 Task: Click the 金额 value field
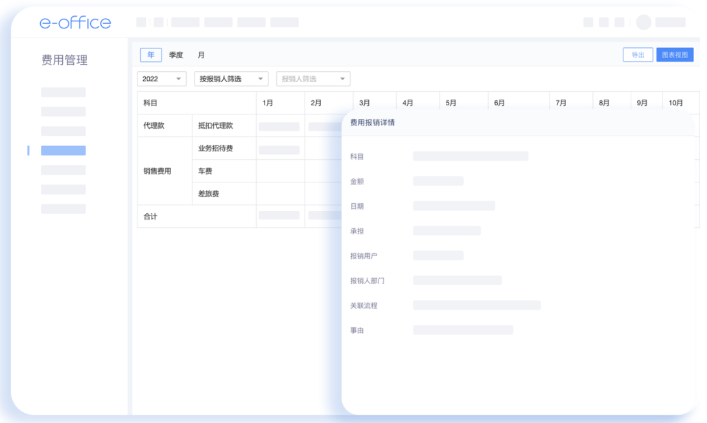click(x=438, y=181)
